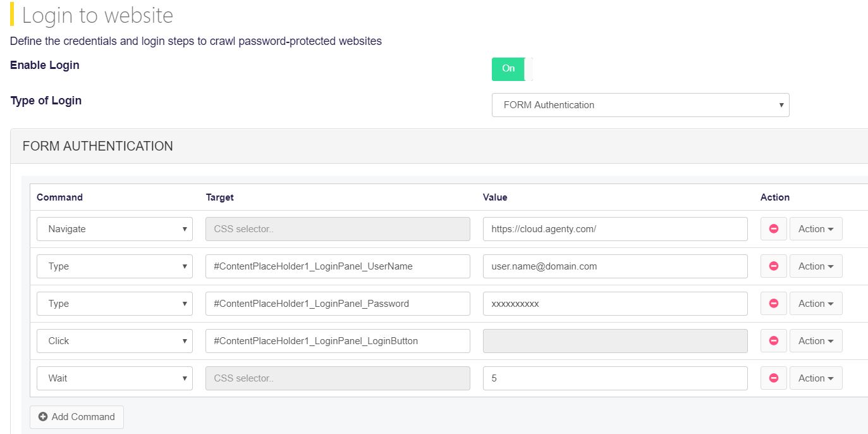Screen dimensions: 868x434
Task: Open the Wait command dropdown
Action: click(114, 378)
